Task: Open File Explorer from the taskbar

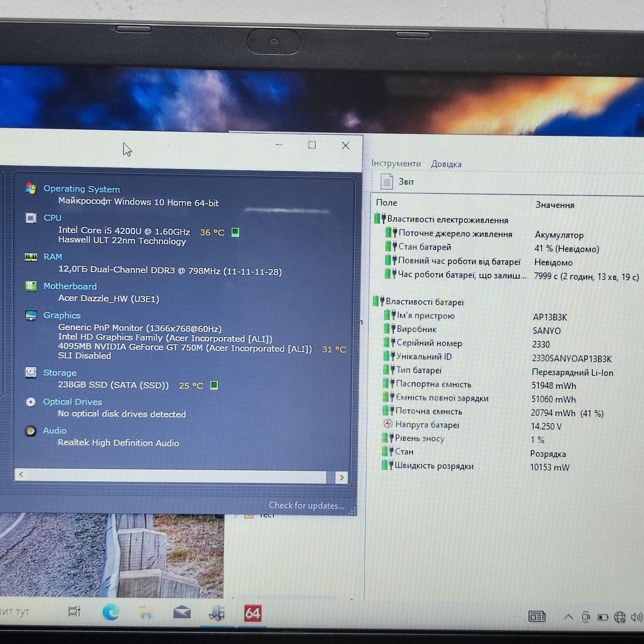Action: tap(146, 612)
